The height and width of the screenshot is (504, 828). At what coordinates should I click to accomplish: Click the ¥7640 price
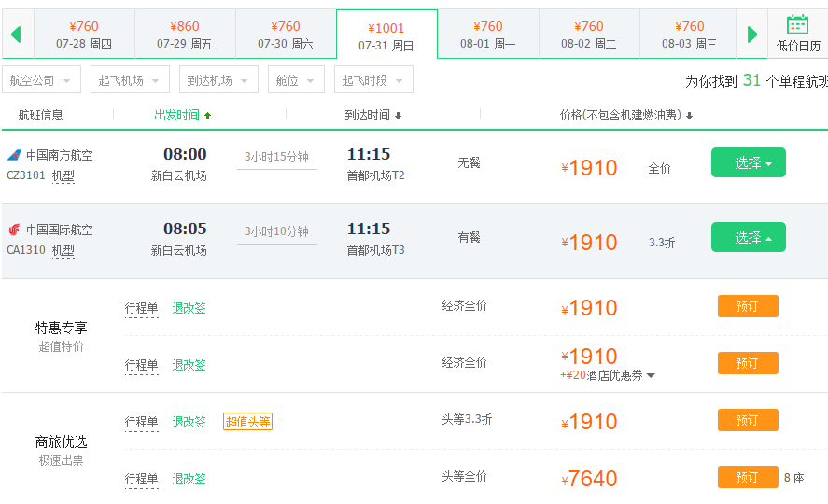pos(589,479)
